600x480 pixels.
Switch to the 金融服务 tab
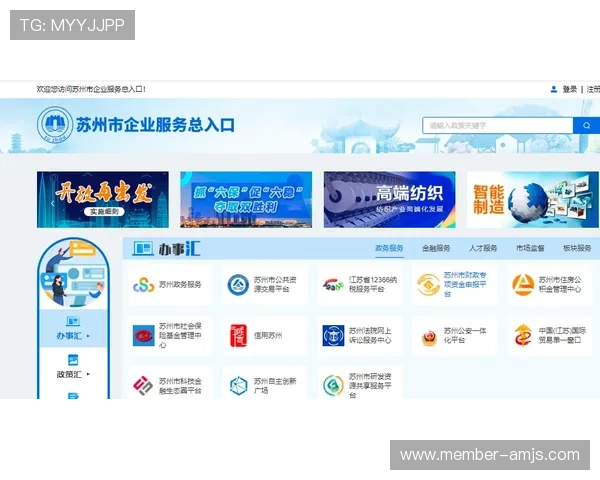[x=436, y=248]
